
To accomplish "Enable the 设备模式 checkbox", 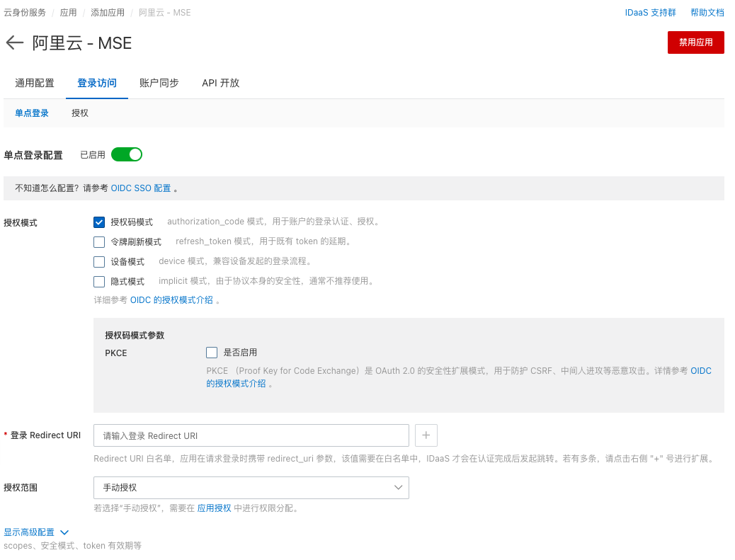I will click(99, 261).
